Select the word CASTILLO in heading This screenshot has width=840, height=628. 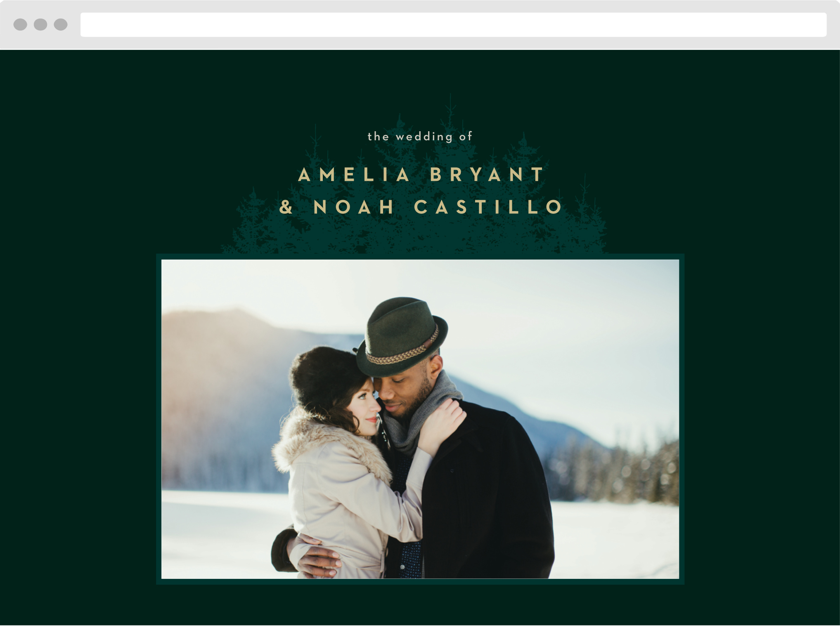488,207
